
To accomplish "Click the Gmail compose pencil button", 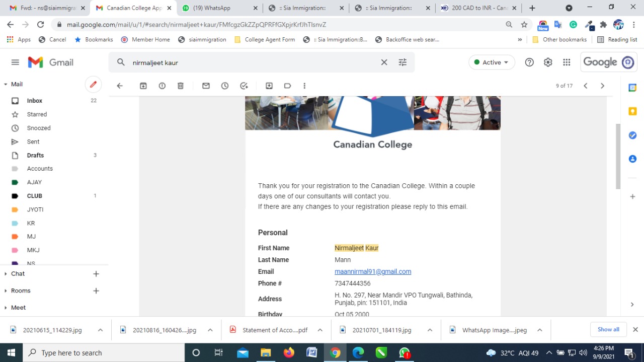I will (93, 85).
